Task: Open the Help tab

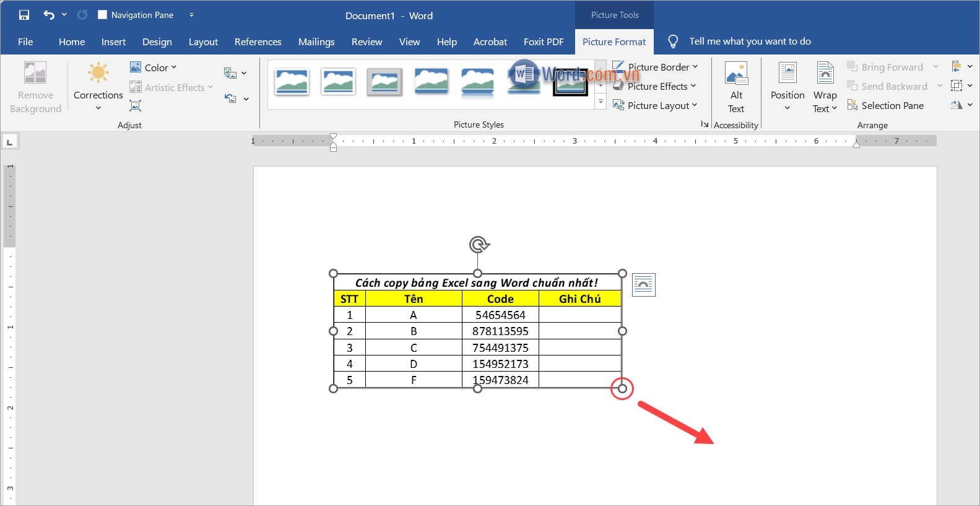Action: tap(446, 41)
